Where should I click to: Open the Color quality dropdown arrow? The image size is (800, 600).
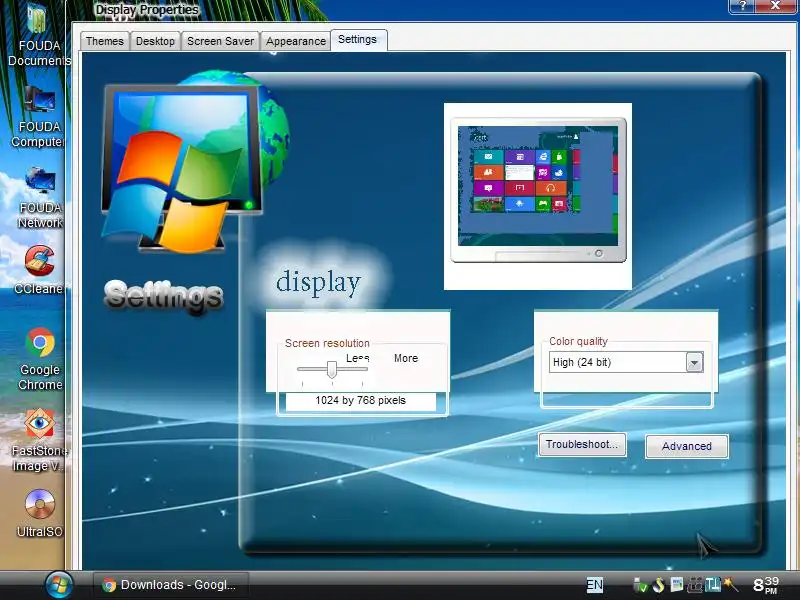(x=694, y=363)
